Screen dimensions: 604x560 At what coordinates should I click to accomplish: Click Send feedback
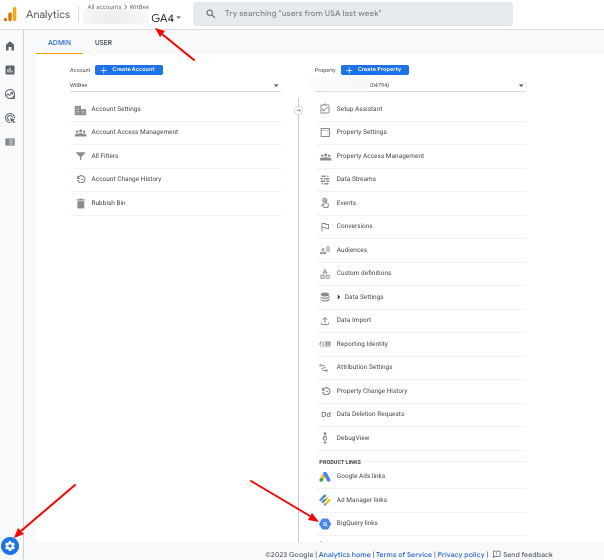click(523, 555)
